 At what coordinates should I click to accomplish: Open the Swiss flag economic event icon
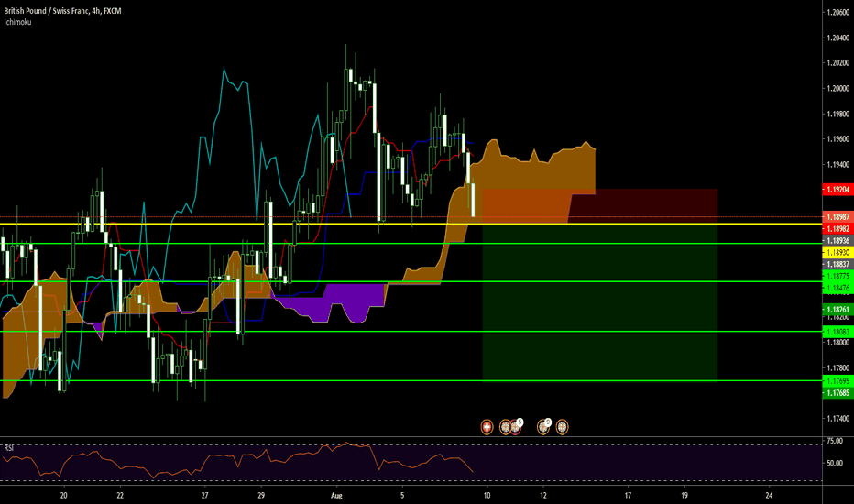pyautogui.click(x=487, y=427)
